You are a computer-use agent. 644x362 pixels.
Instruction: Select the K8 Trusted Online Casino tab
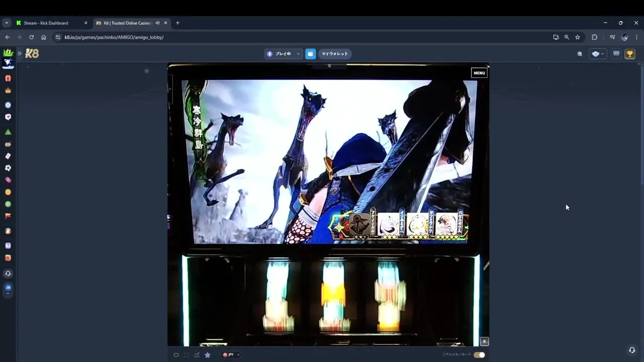[x=127, y=23]
